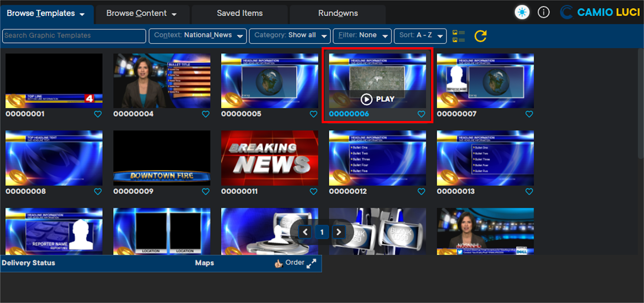Toggle the light/dark theme sun icon
This screenshot has height=303, width=644.
tap(522, 12)
